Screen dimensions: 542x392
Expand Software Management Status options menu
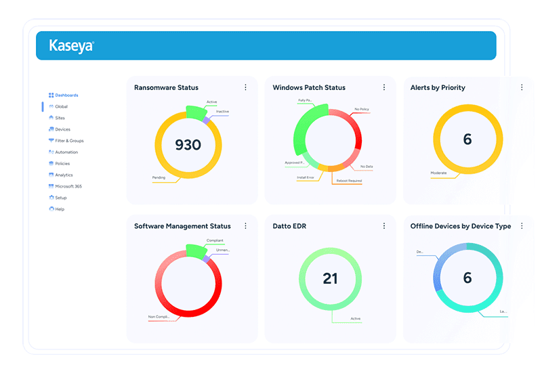(245, 226)
